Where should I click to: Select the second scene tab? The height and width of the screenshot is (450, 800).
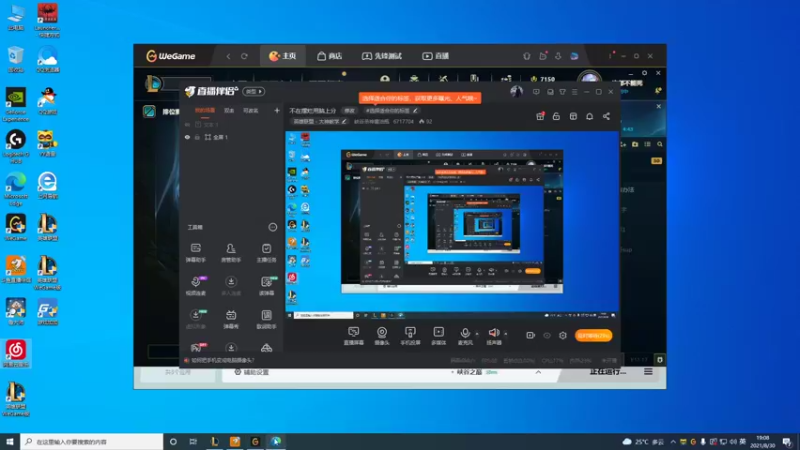point(229,110)
